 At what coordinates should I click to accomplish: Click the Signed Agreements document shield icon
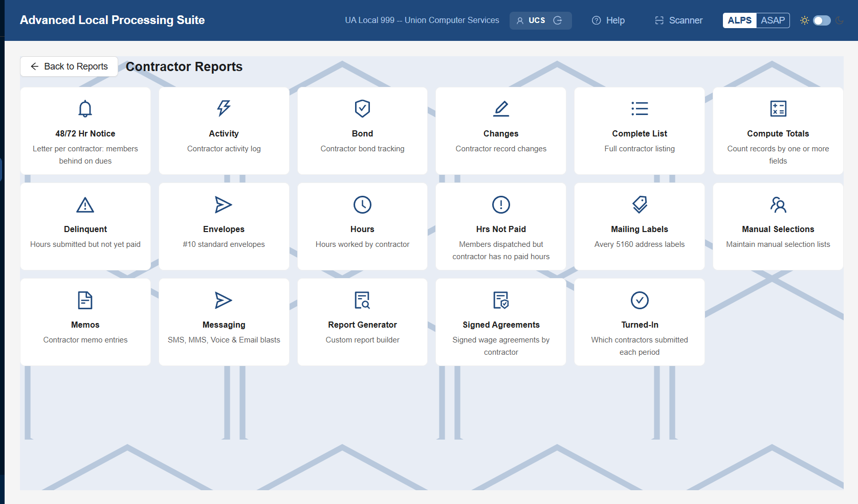pyautogui.click(x=501, y=300)
